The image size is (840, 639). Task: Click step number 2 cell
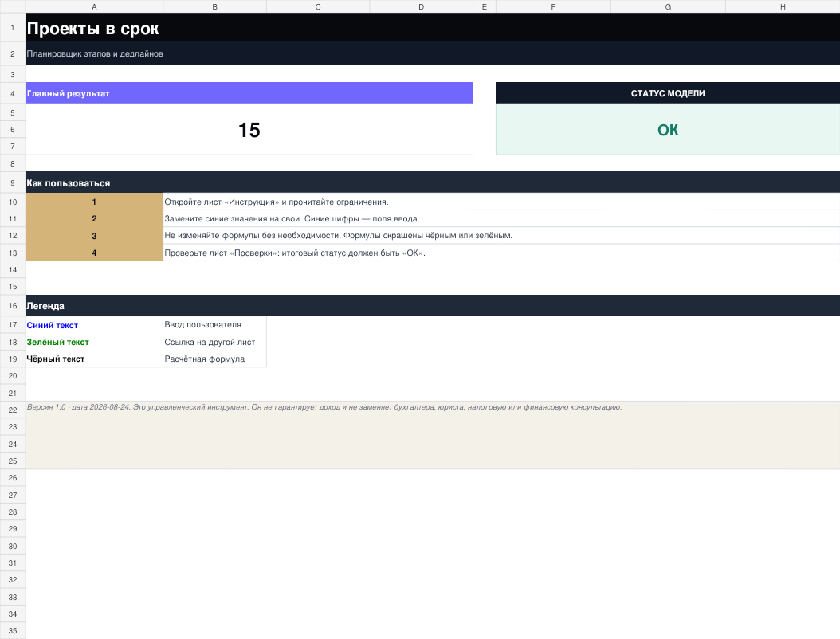coord(94,218)
